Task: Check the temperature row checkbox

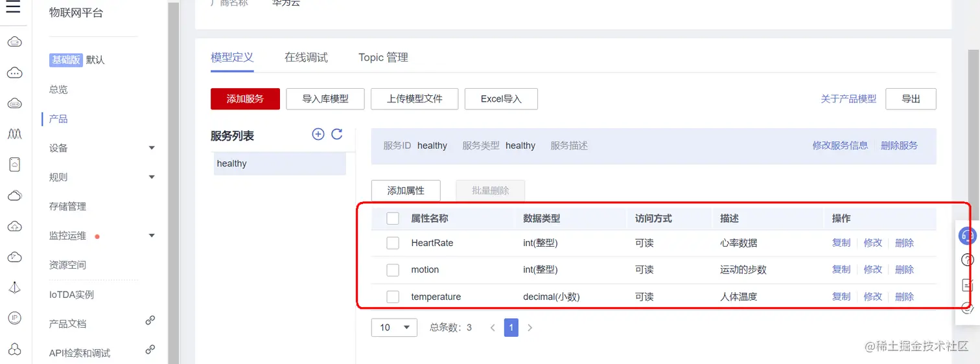Action: (393, 297)
